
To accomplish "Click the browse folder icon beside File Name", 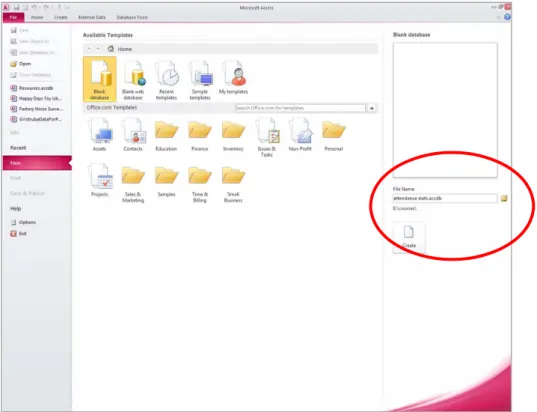I will point(504,198).
